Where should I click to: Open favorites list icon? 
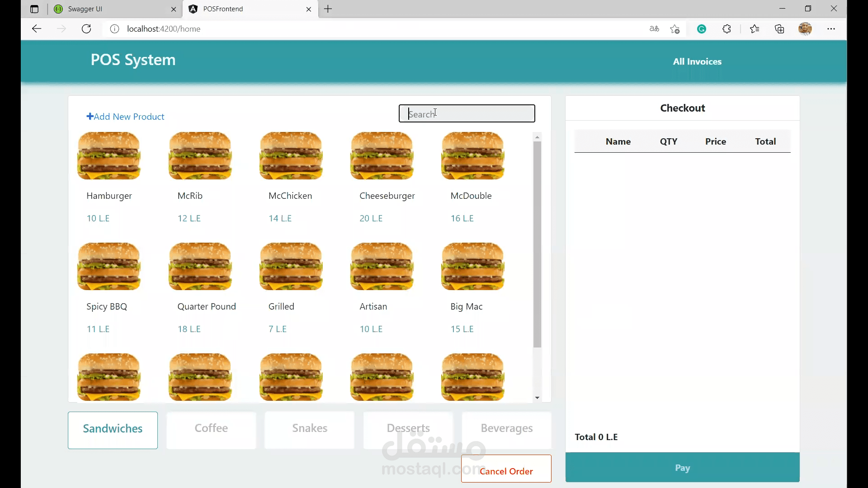pos(755,29)
